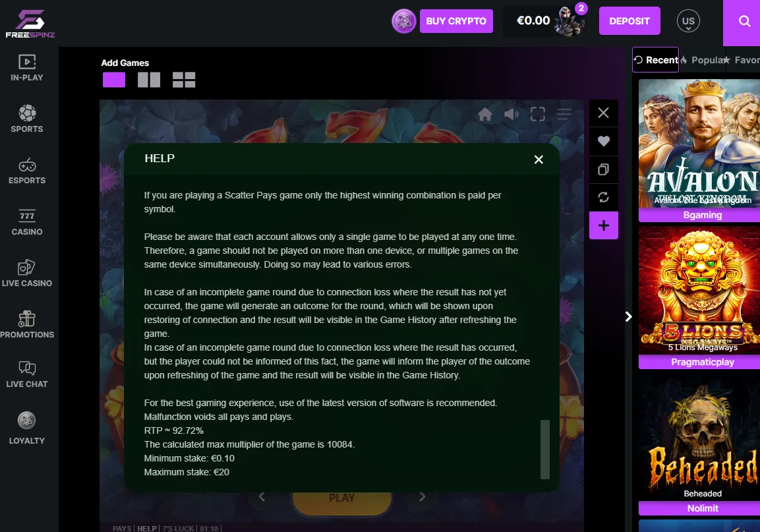Open the ninja avatar notifications
This screenshot has height=532, width=760.
point(570,21)
